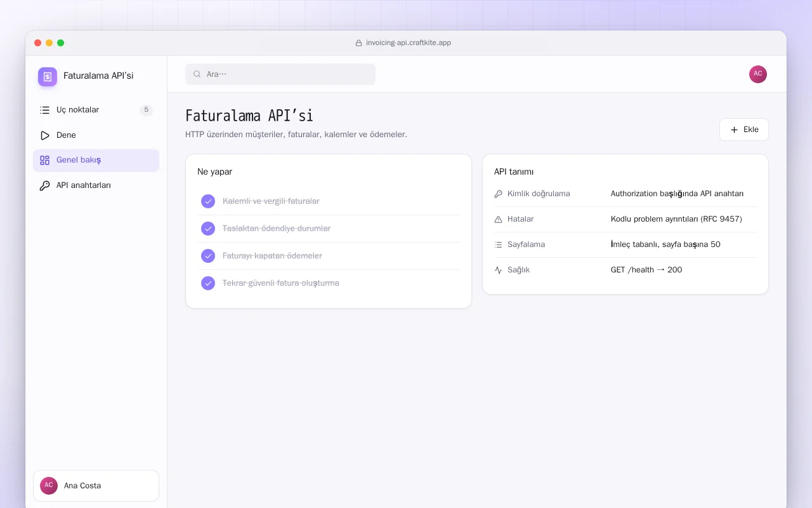Go to the Dene page
This screenshot has width=812, height=508.
coord(96,135)
